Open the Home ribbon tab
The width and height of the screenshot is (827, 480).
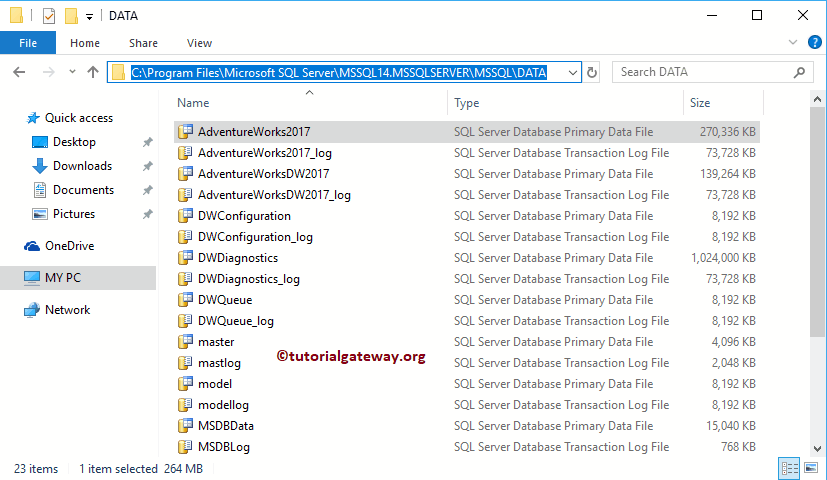coord(85,43)
